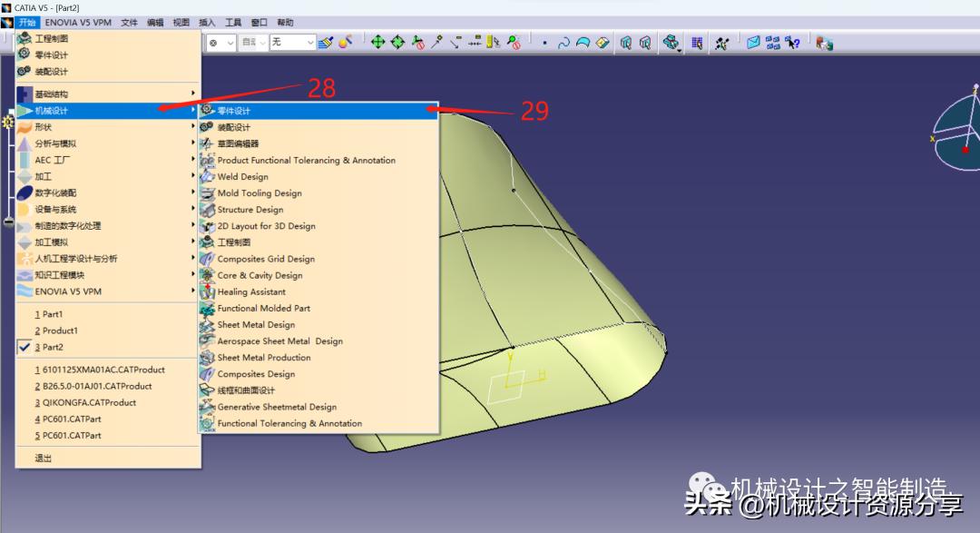Screen dimensions: 980x533
Task: Select Generative Sheetmetal Design workbench
Action: click(x=277, y=407)
